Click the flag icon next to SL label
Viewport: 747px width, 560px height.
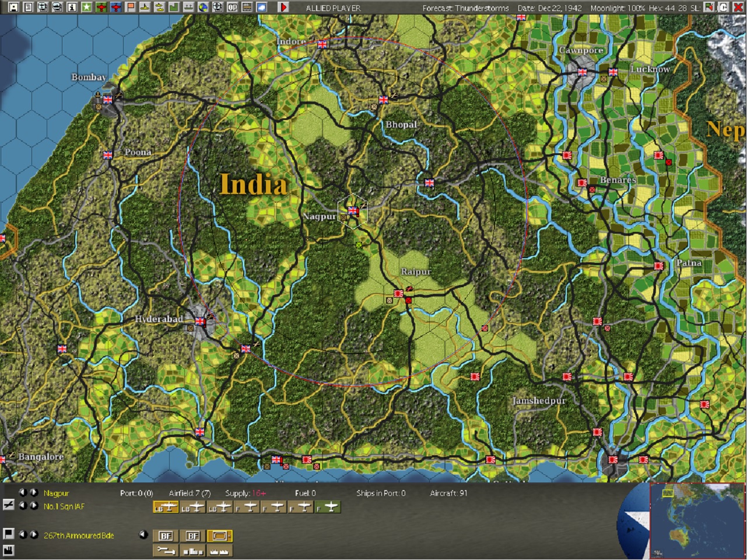[710, 7]
